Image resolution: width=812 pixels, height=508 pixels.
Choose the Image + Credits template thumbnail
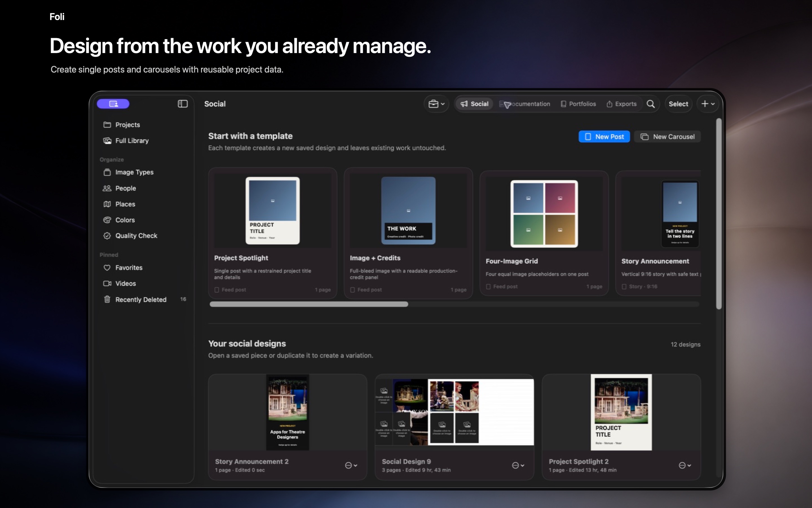click(408, 211)
